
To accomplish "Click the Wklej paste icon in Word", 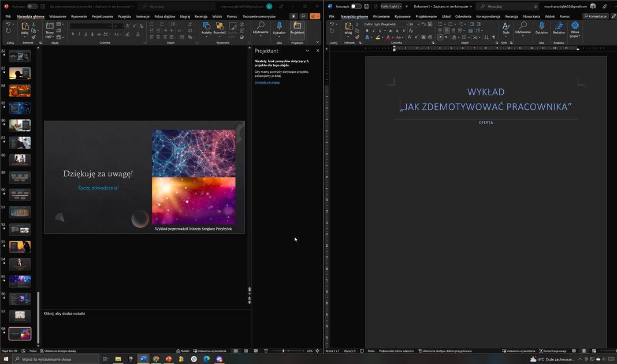I will pyautogui.click(x=348, y=28).
